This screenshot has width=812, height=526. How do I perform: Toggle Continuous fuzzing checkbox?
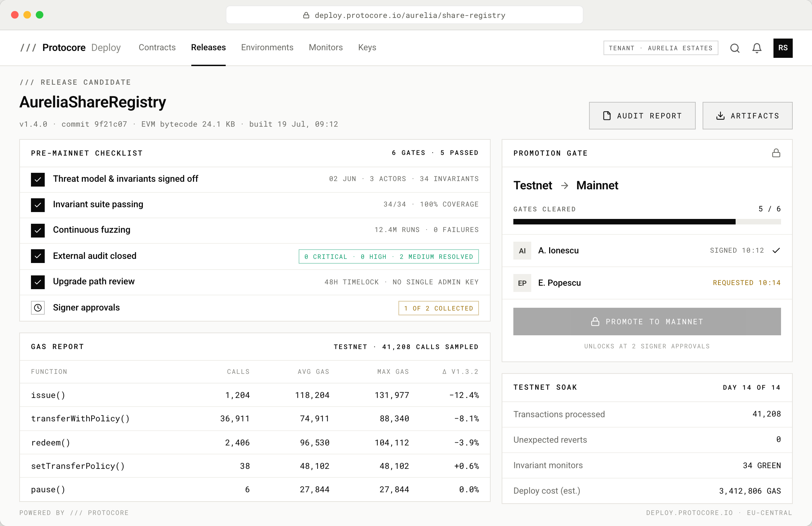(x=38, y=230)
